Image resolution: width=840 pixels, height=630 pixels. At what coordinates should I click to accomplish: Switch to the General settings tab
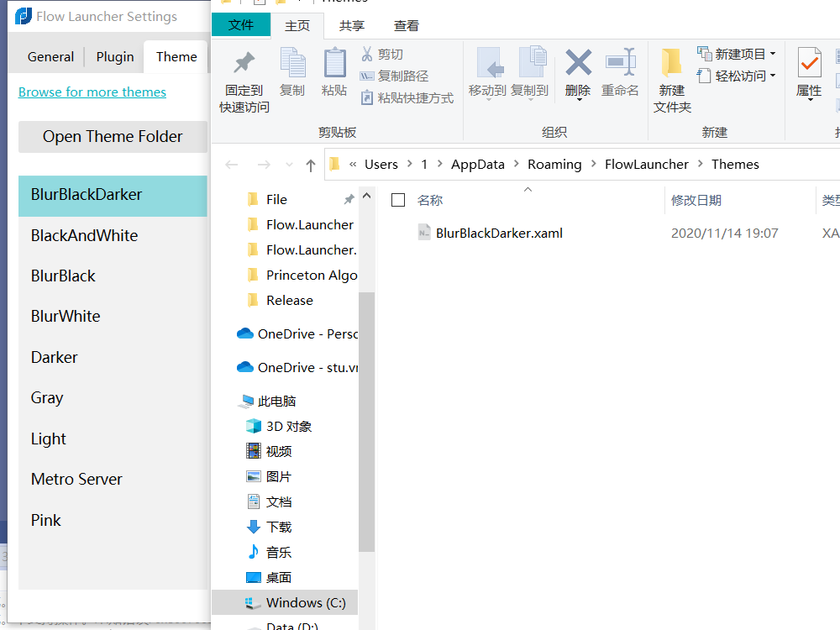(50, 57)
